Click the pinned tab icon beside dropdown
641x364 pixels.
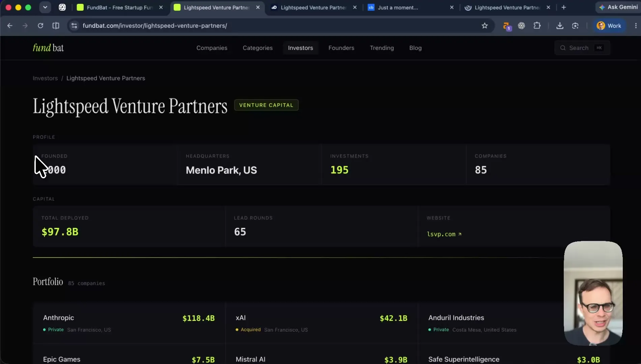tap(62, 7)
